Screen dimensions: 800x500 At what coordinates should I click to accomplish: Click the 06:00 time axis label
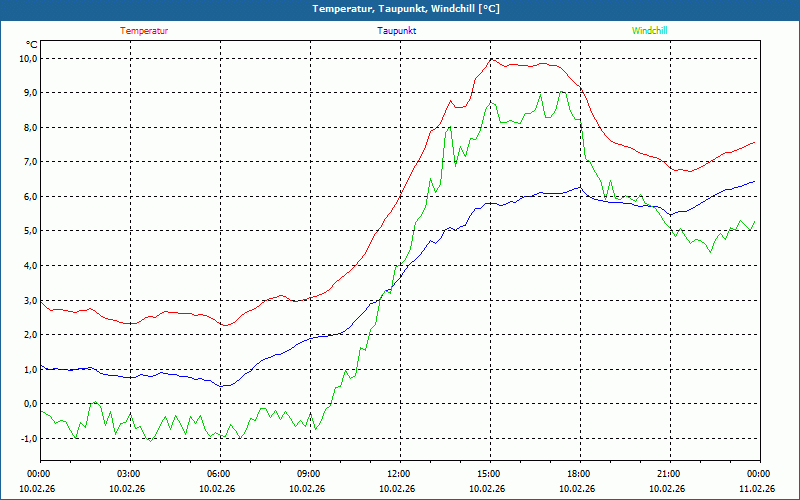(219, 474)
